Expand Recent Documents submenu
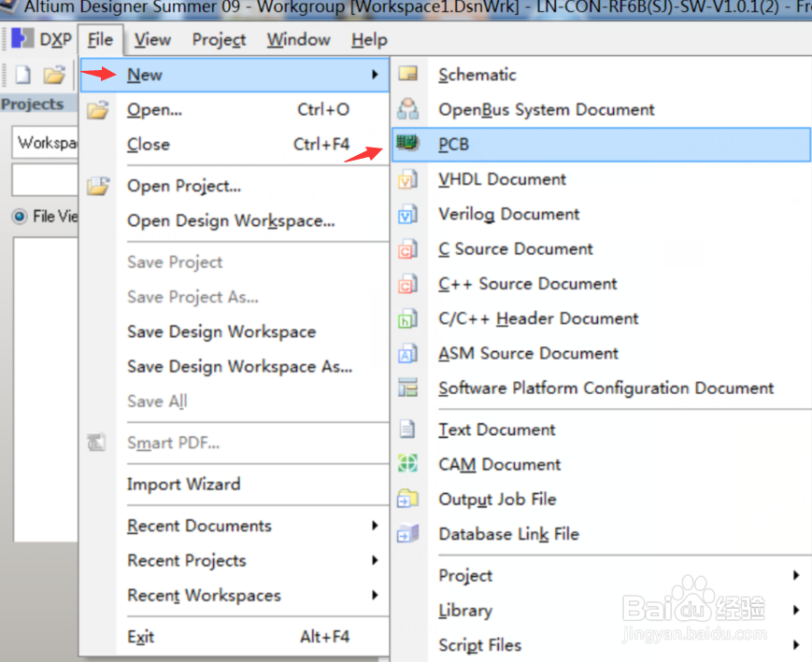Screen dimensions: 812x662 375,526
